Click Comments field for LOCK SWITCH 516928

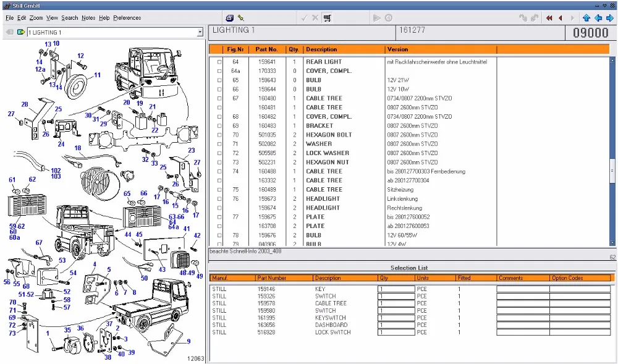[x=523, y=332]
